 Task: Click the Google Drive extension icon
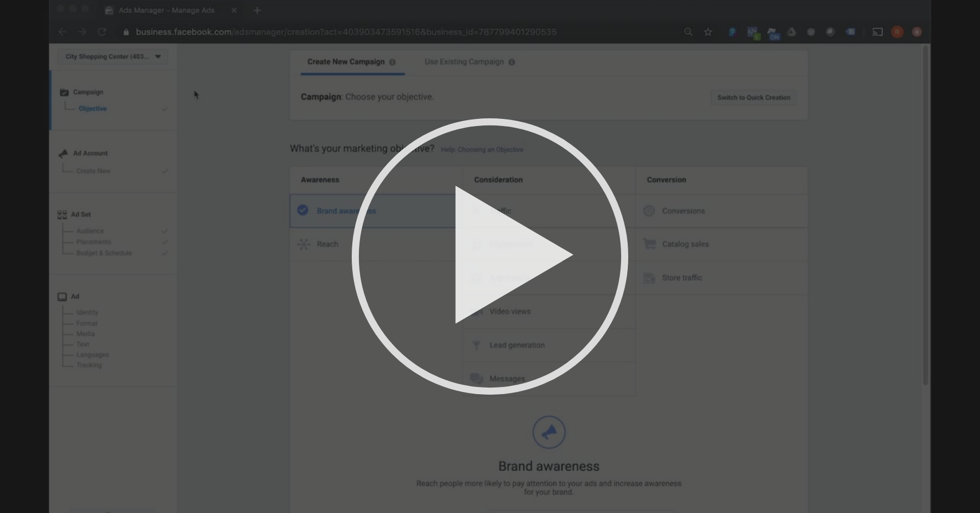point(791,32)
